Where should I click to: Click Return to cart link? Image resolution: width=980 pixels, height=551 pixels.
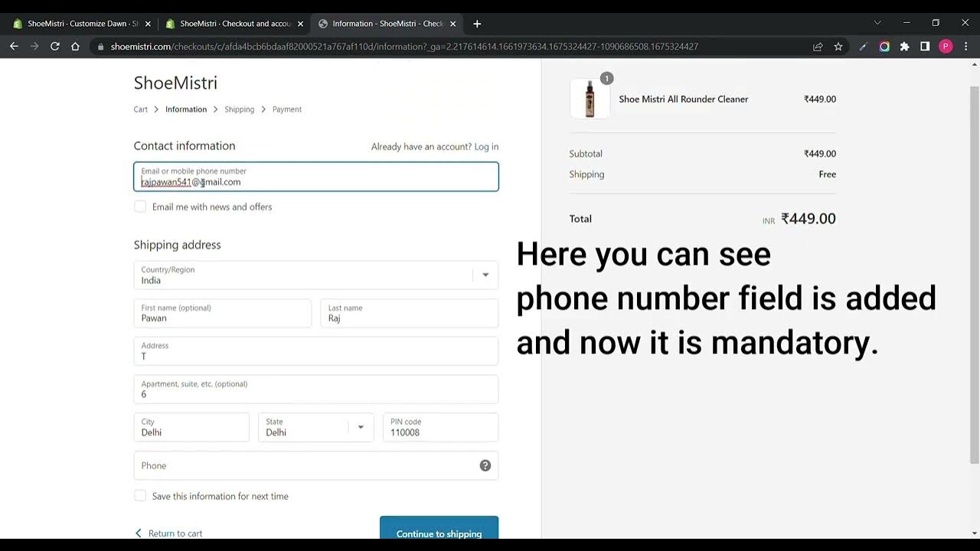168,533
